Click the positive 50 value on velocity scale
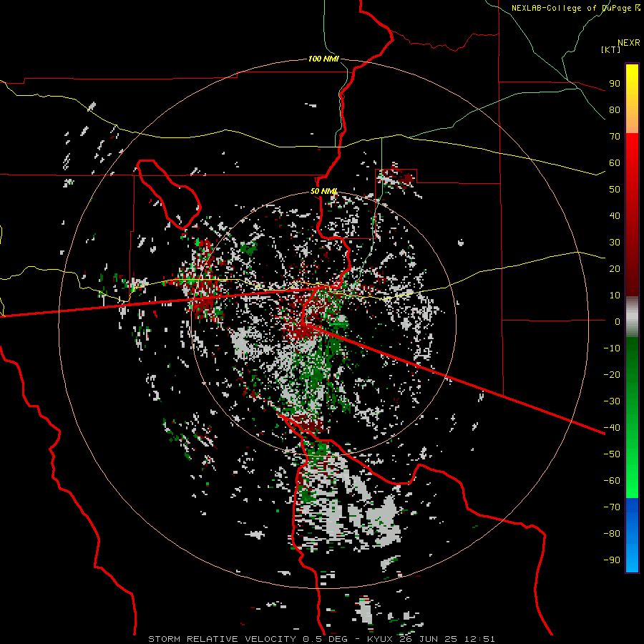Screen dimensions: 644x644 coord(615,190)
